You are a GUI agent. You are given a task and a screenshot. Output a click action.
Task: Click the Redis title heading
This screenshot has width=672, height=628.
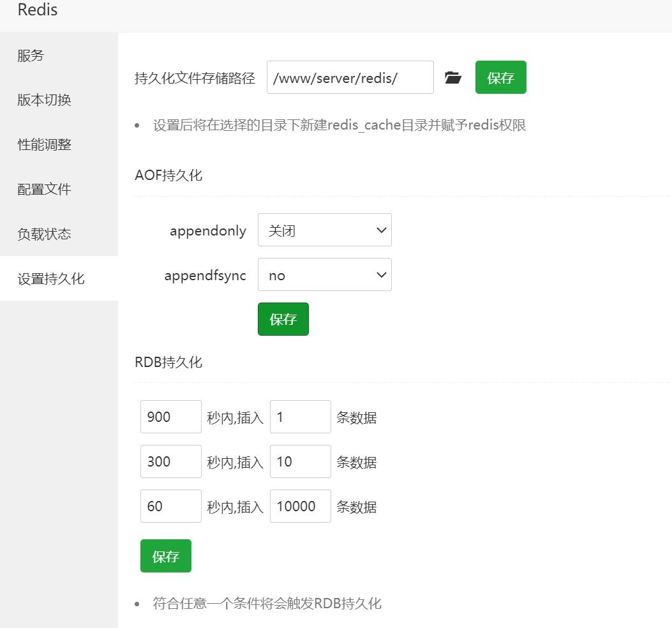(x=38, y=10)
